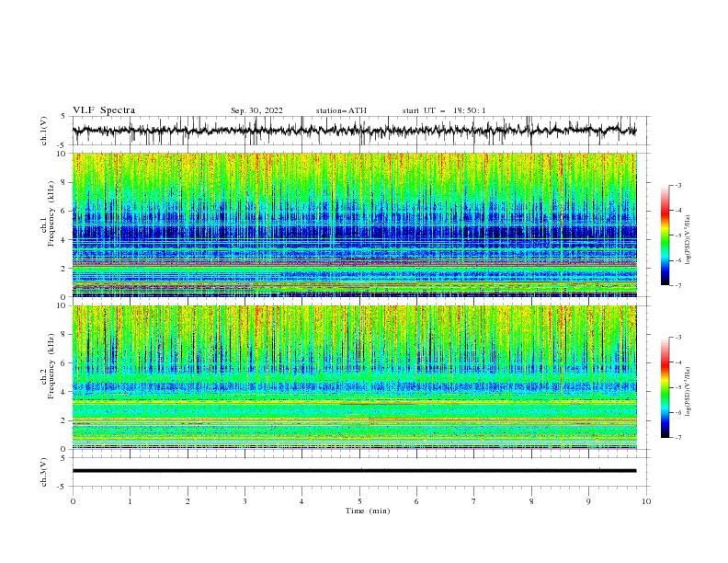Image resolution: width=728 pixels, height=563 pixels.
Task: Click the "5" volt tick of ch.1(V) axis
Action: pyautogui.click(x=63, y=117)
